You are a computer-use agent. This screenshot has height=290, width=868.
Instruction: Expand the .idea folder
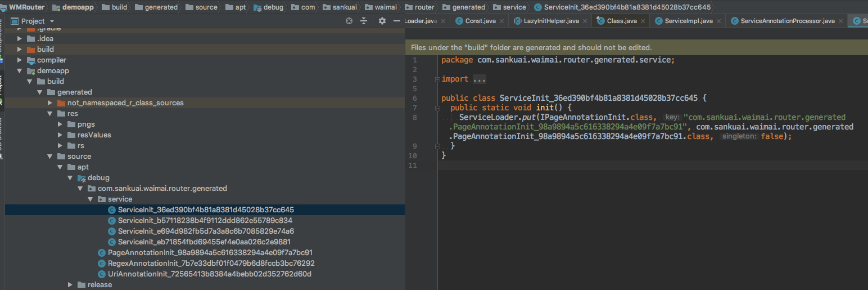coord(20,38)
